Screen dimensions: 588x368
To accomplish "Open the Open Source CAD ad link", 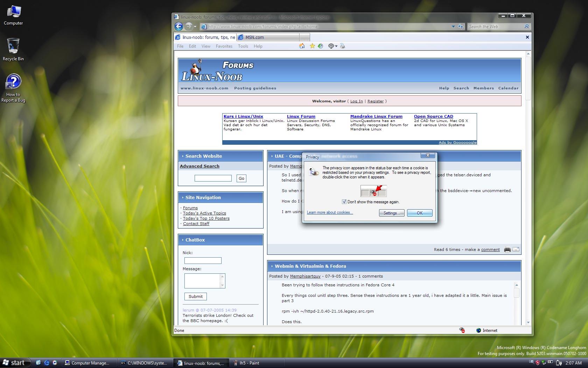I will tap(433, 116).
